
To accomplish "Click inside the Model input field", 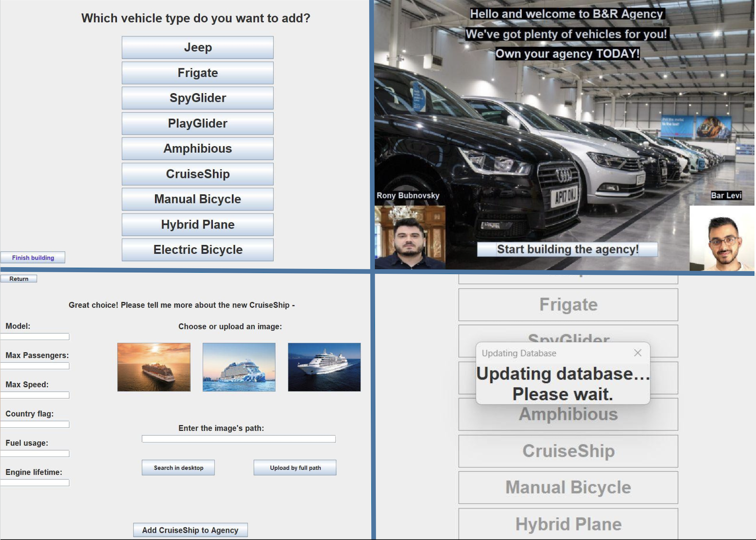I will [x=35, y=337].
